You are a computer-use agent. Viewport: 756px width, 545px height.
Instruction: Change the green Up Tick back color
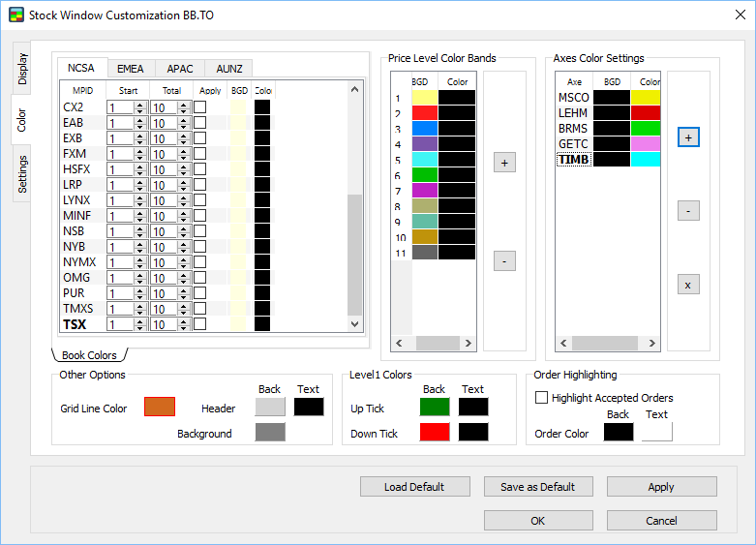click(435, 408)
